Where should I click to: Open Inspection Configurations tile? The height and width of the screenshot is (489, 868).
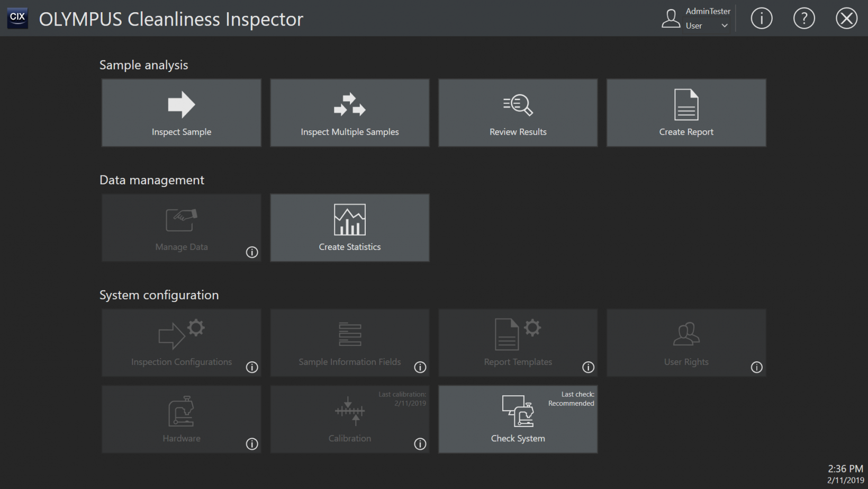[x=181, y=343]
